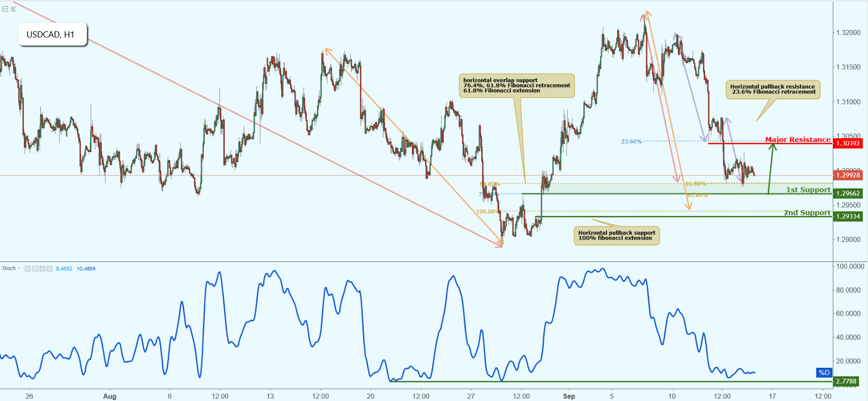Click the Sep date on the time axis
The height and width of the screenshot is (401, 868).
(569, 396)
